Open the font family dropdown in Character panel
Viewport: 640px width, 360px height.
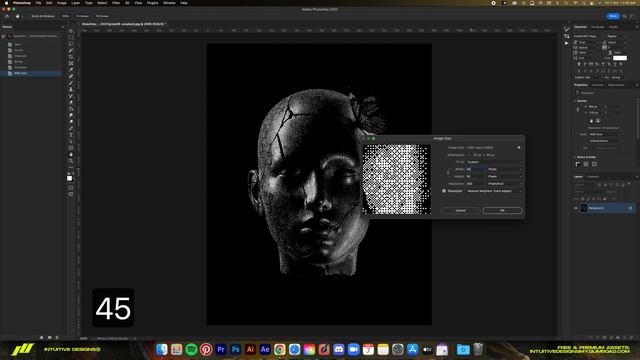(x=588, y=36)
